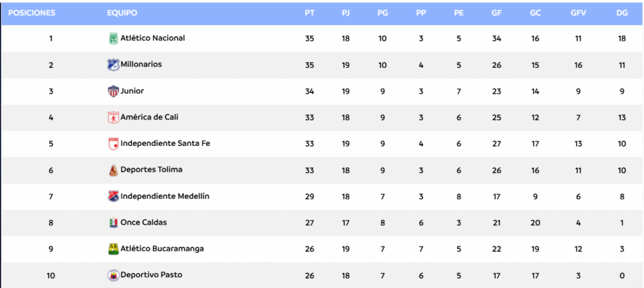Viewport: 644px width, 288px height.
Task: Select the DG column header
Action: (x=622, y=13)
